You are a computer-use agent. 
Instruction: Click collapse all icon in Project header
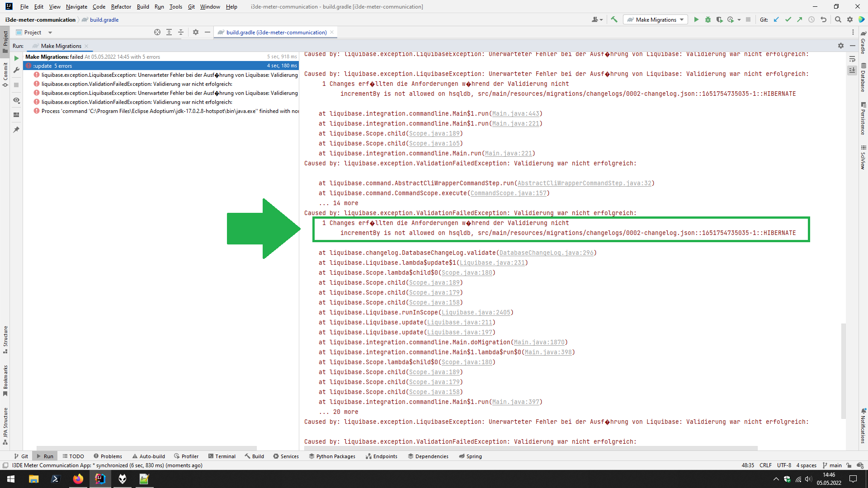coord(181,32)
